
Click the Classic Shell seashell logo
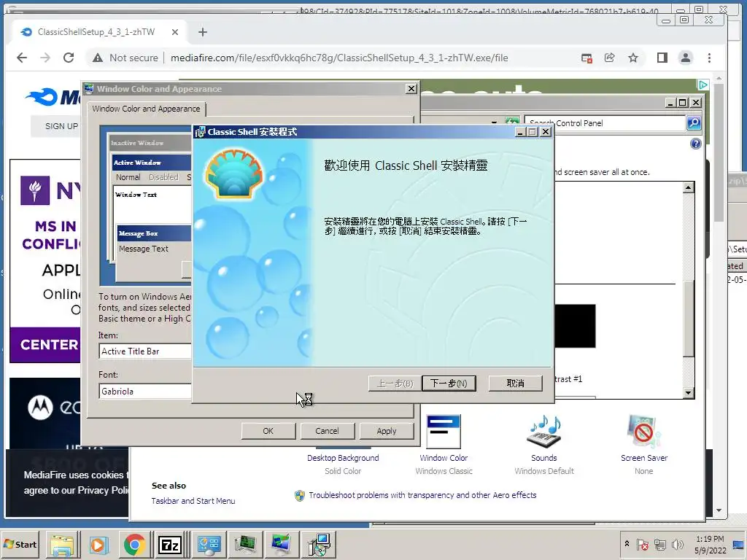(x=234, y=174)
